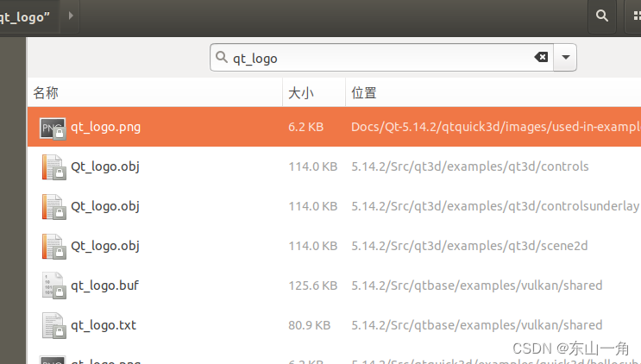Screen dimensions: 641x364
Task: Click qt_logo.buf's vulkan/shared location
Action: click(x=477, y=286)
